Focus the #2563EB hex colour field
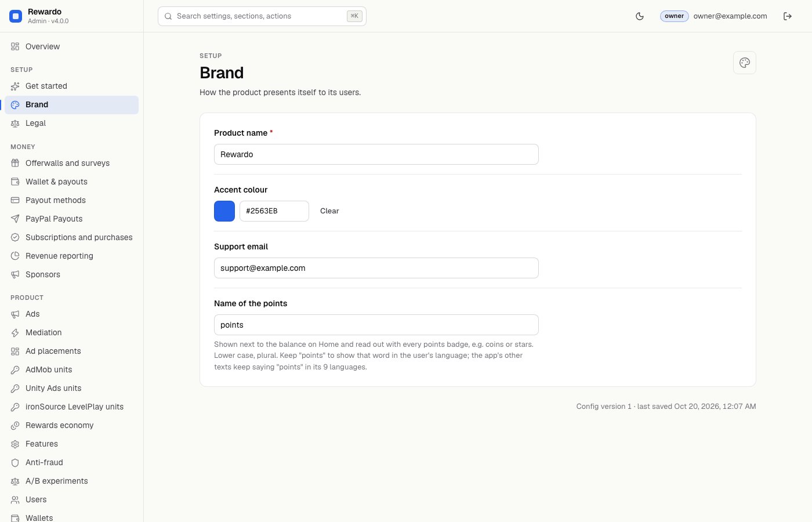Screen dimensions: 812x522 tap(274, 211)
